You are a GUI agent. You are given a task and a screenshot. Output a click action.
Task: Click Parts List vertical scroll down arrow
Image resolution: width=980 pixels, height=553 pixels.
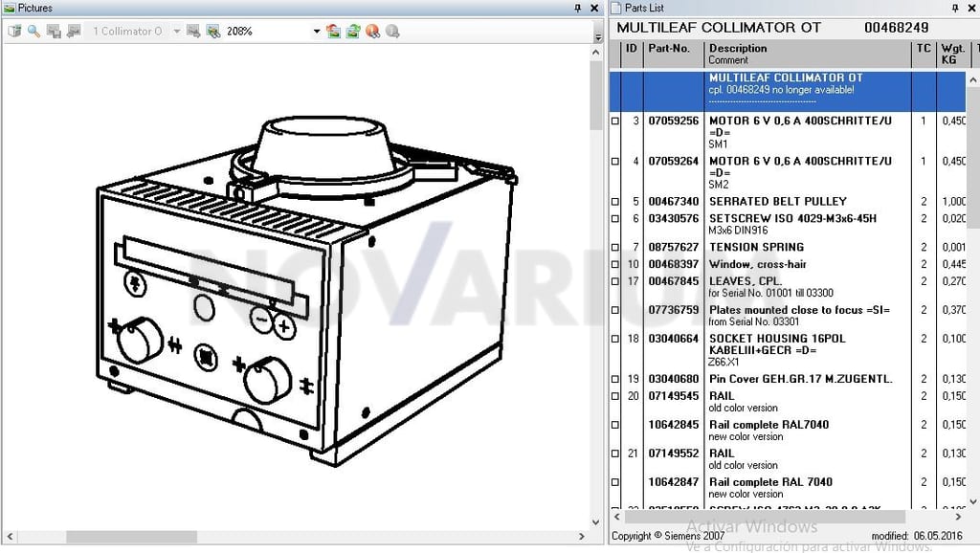[x=973, y=501]
